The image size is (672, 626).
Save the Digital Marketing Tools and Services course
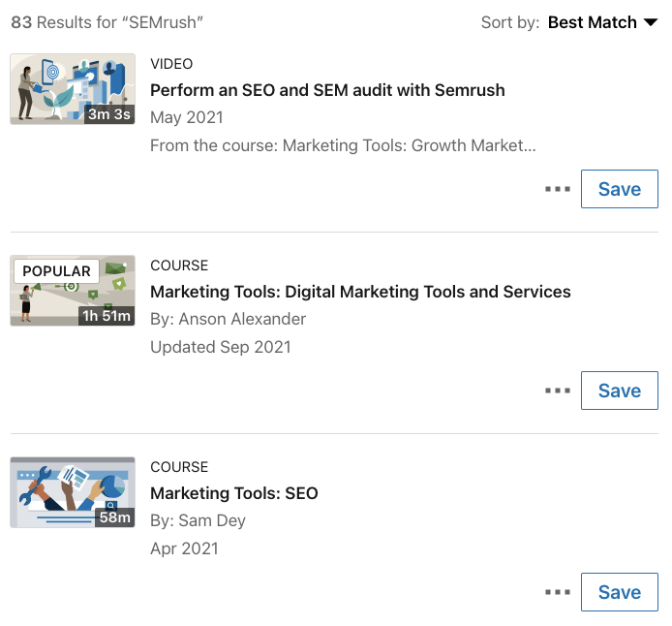[620, 391]
